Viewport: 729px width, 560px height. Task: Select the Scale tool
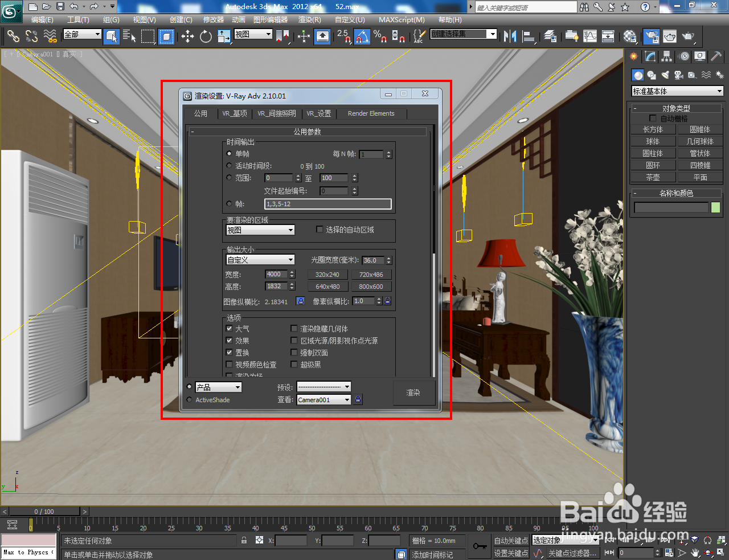[224, 36]
